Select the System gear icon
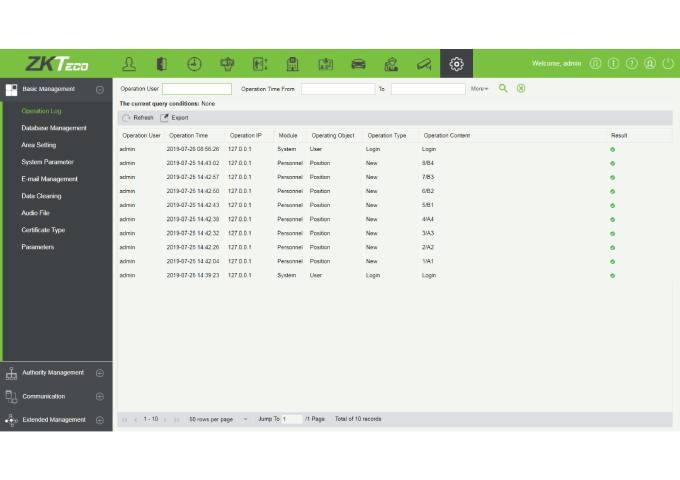 click(x=456, y=64)
